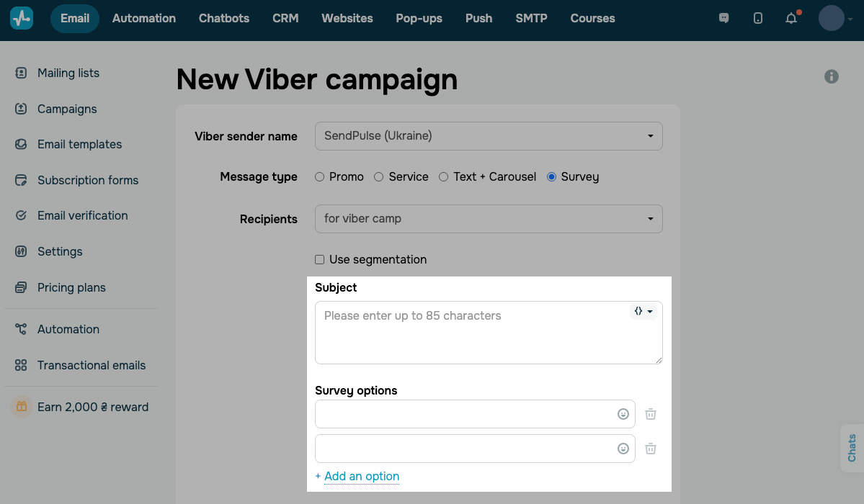The image size is (864, 504).
Task: Choose the Text + Carousel message type
Action: click(x=444, y=177)
